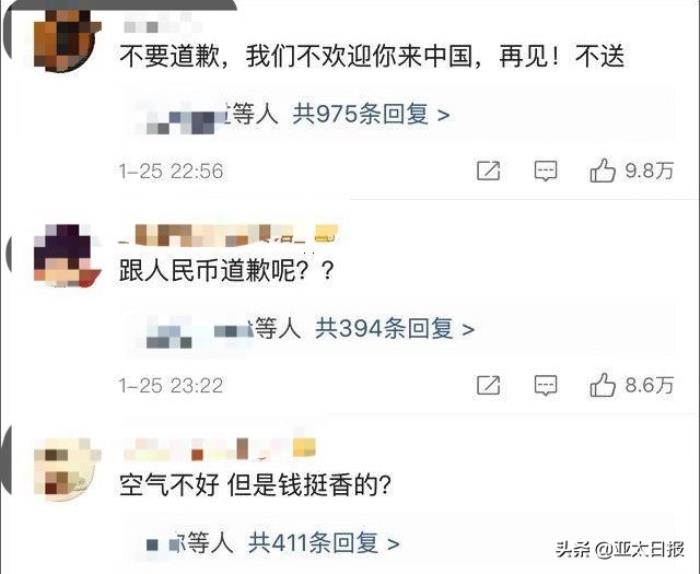Click the 9.8万 like count
Image resolution: width=700 pixels, height=574 pixels.
(649, 171)
